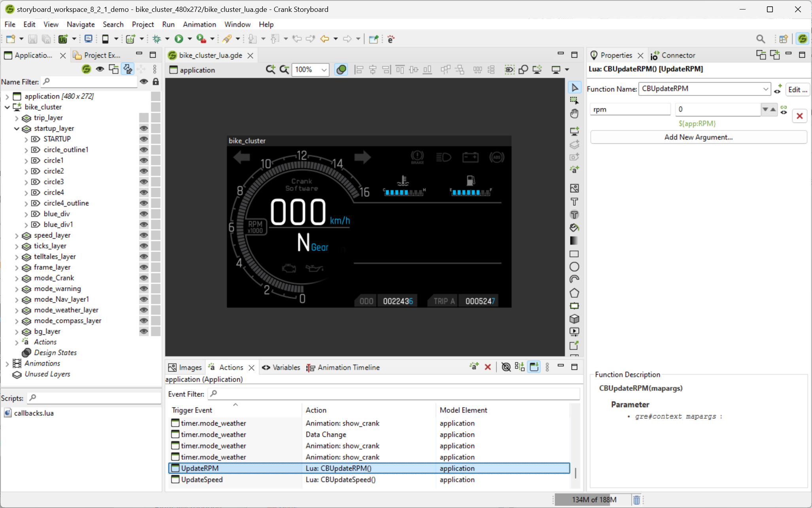
Task: Collapse the bike_cluster tree node
Action: tap(7, 107)
